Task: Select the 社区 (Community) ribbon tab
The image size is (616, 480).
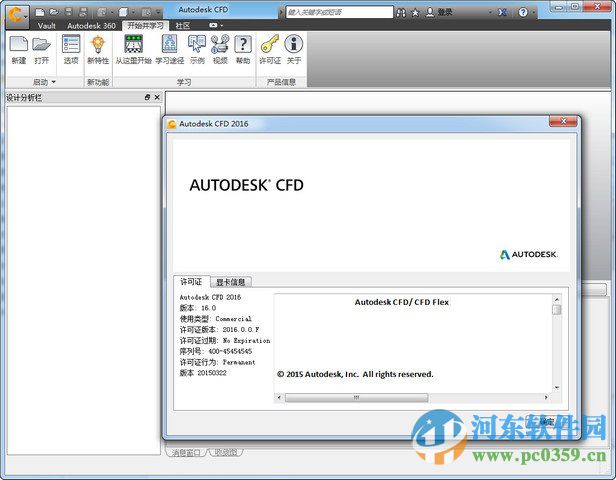Action: [x=183, y=26]
